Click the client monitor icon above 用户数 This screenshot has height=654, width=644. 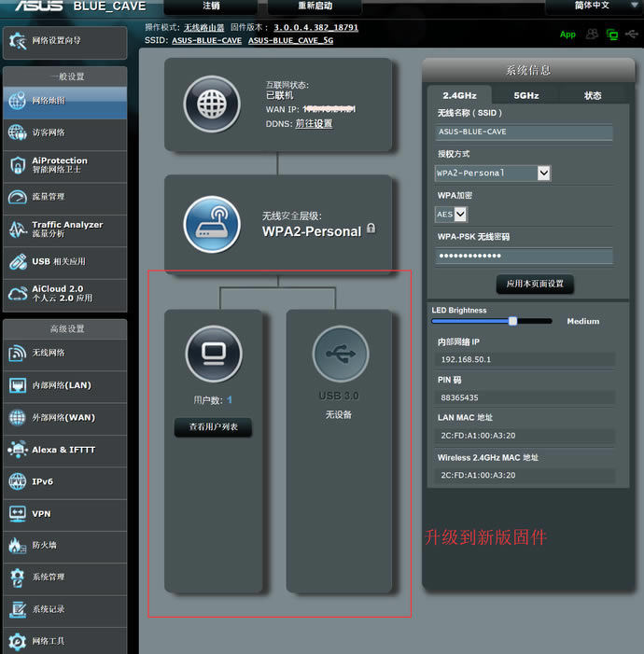click(212, 355)
